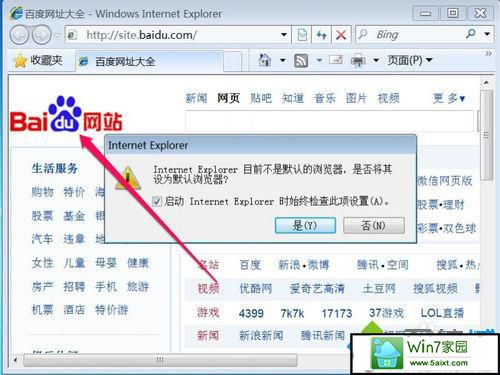The width and height of the screenshot is (500, 375).
Task: Open the 17173 games link
Action: pos(337,313)
